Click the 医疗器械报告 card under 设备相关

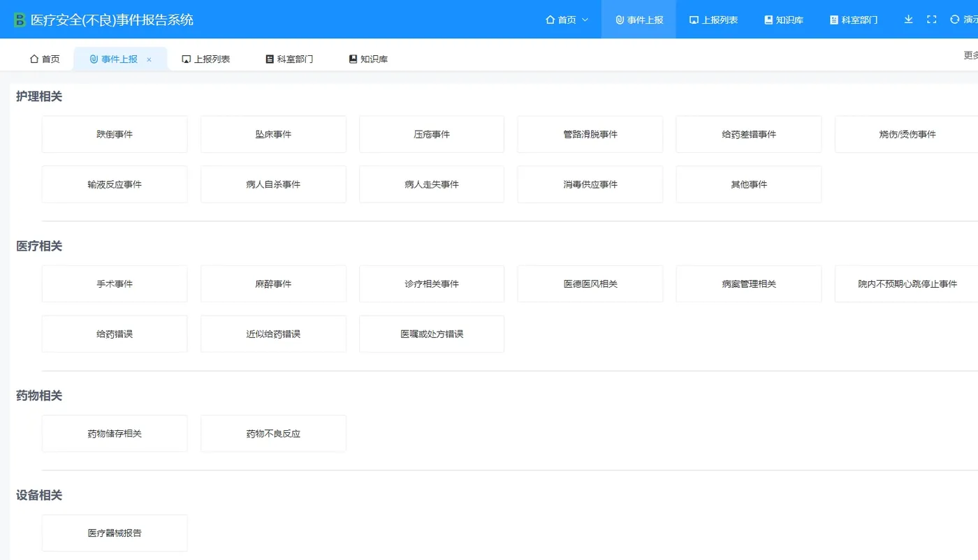click(x=114, y=532)
